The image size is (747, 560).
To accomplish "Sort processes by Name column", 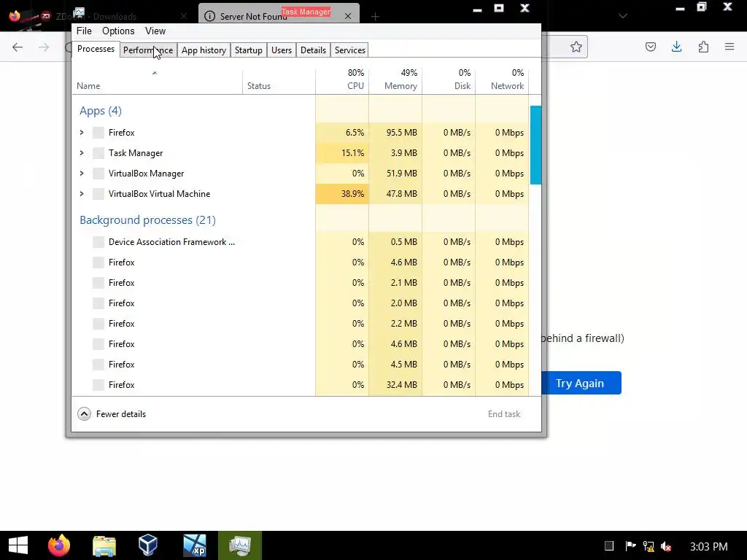I will pyautogui.click(x=158, y=81).
